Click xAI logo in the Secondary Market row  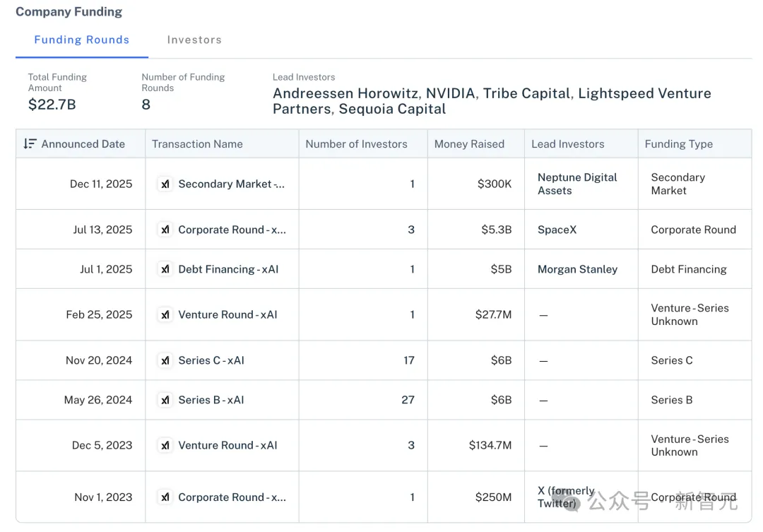point(165,184)
